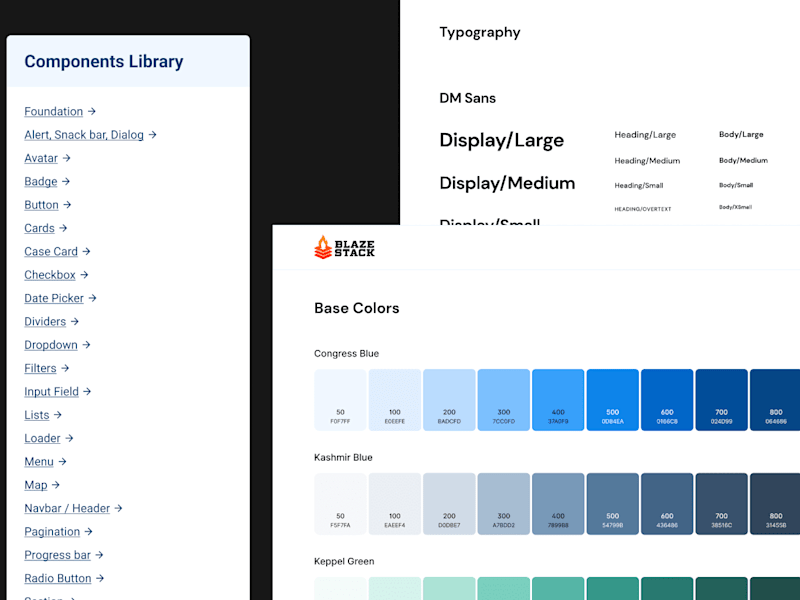The image size is (800, 600).
Task: Open the Dropdown components link
Action: [51, 345]
